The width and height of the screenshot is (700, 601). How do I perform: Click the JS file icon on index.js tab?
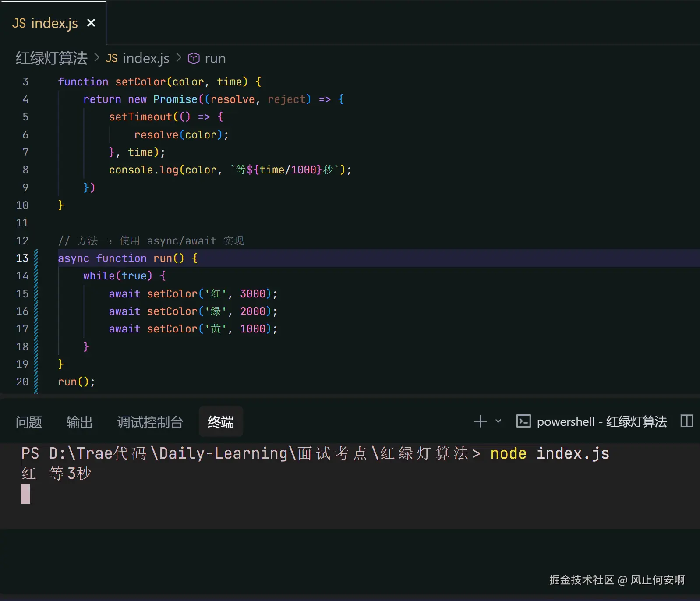(x=19, y=23)
